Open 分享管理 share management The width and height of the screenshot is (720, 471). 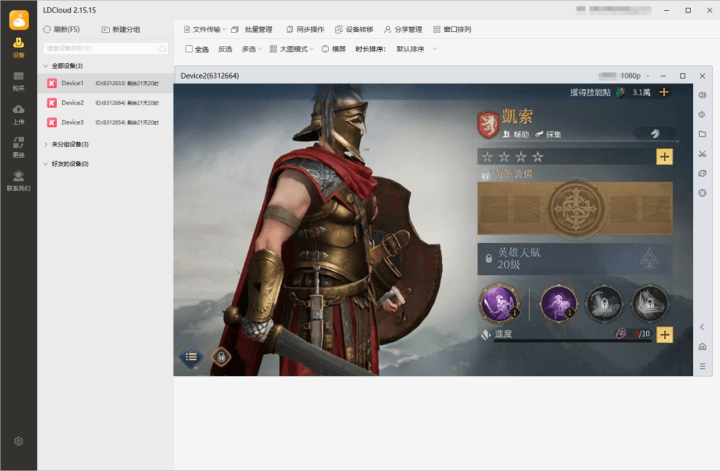click(x=403, y=29)
